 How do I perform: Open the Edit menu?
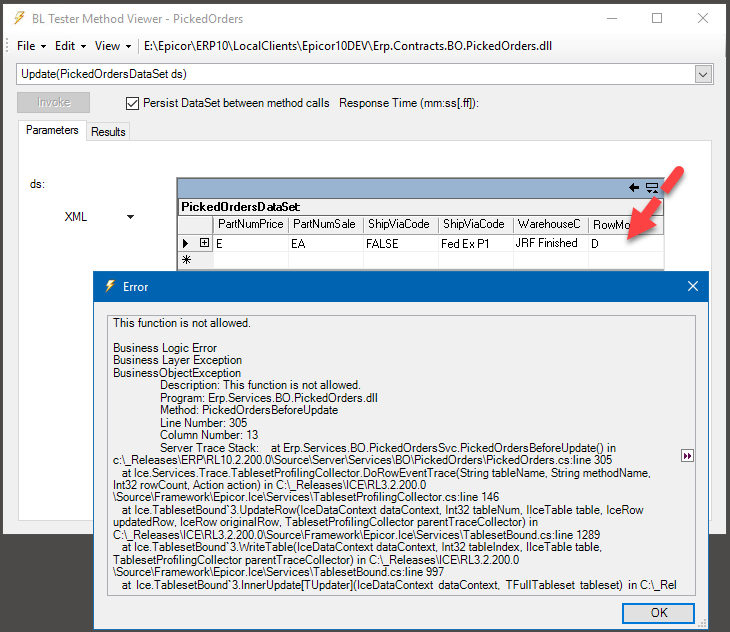70,46
